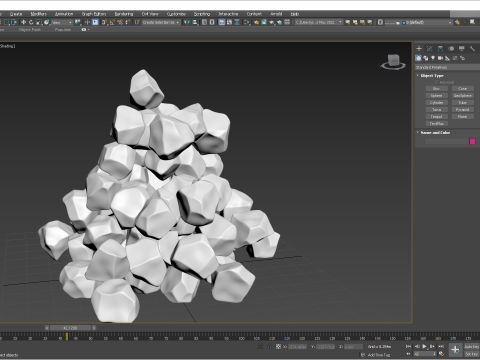Click the object name input field
The width and height of the screenshot is (480, 360).
click(446, 142)
